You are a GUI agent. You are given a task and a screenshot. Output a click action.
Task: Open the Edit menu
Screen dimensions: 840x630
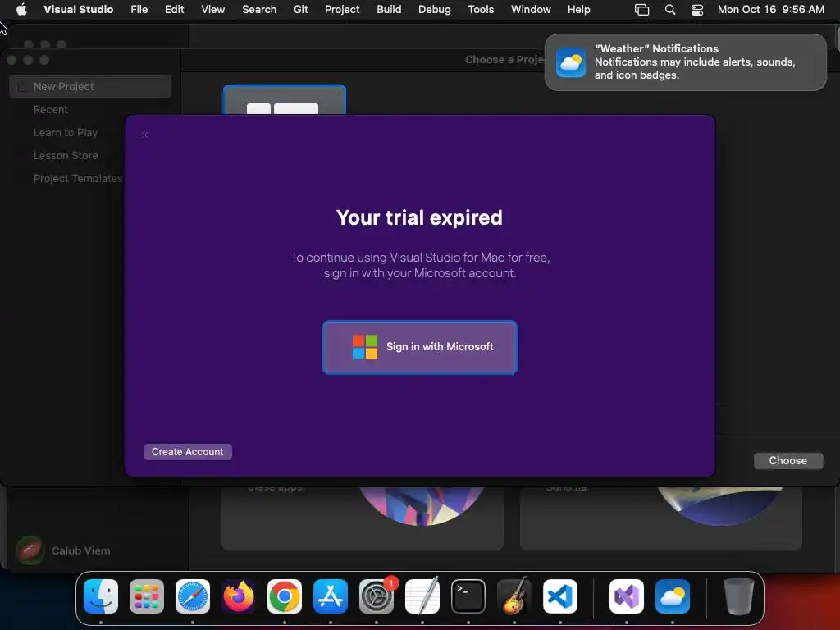tap(174, 10)
